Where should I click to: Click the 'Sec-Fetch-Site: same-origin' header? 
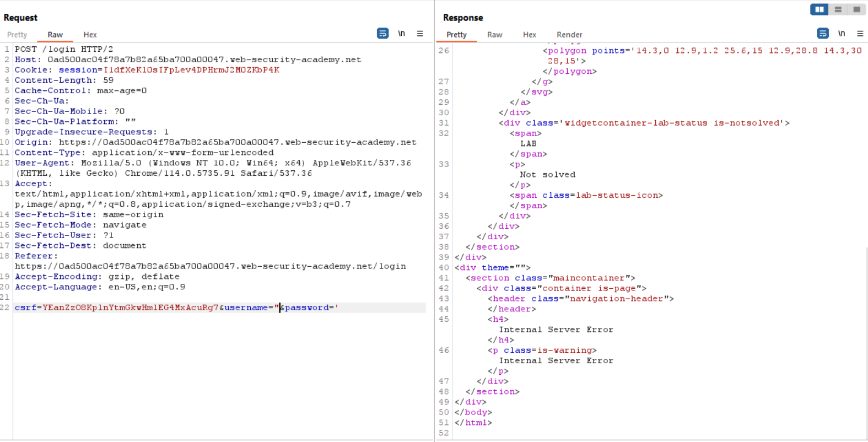tap(89, 214)
